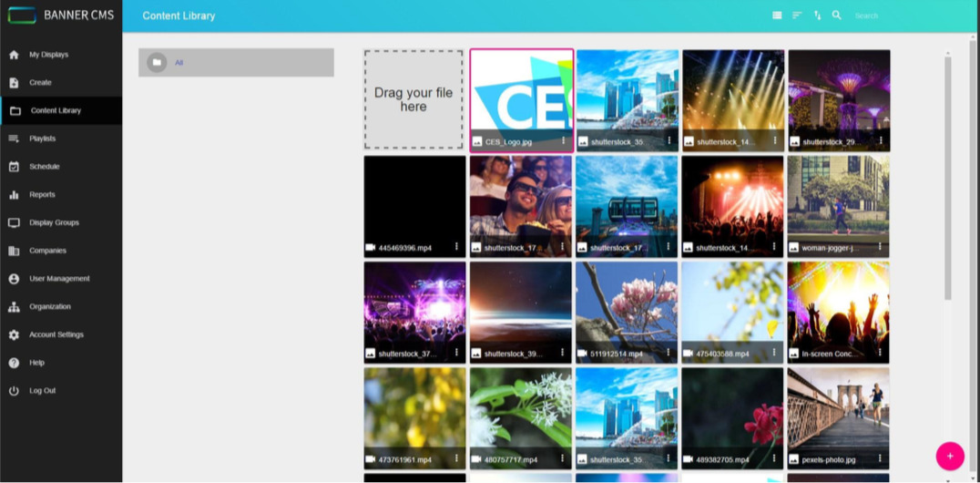
Task: Click video icon on 473761961.mp4
Action: pos(371,459)
